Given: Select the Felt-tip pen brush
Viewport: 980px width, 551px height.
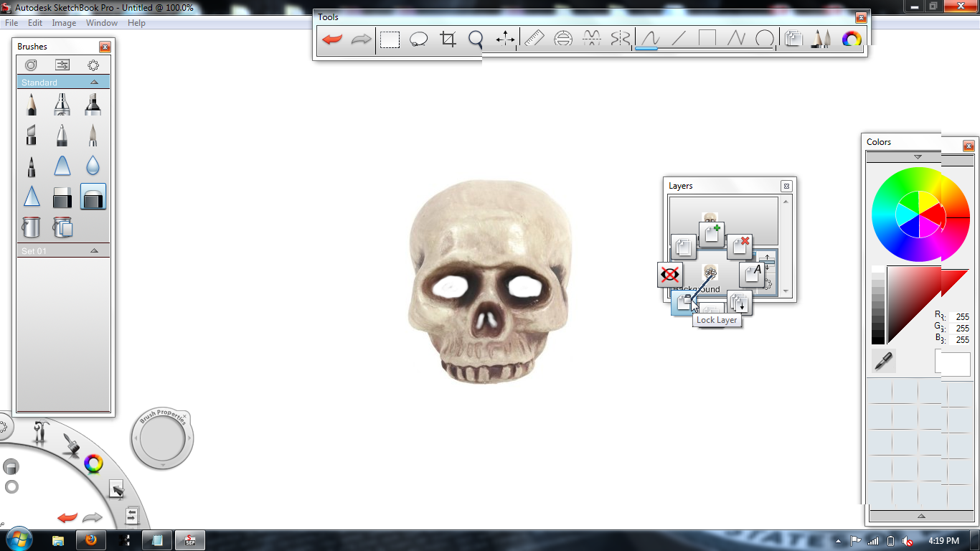Looking at the screenshot, I should [x=31, y=166].
